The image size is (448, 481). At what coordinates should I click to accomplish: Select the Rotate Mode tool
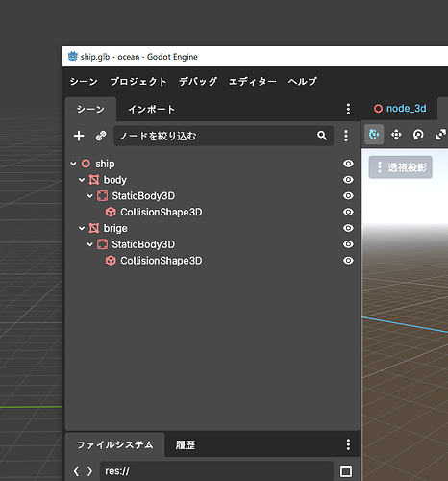(x=418, y=135)
